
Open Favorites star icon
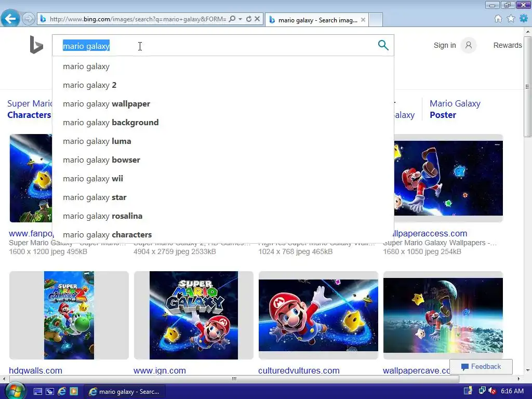(511, 19)
